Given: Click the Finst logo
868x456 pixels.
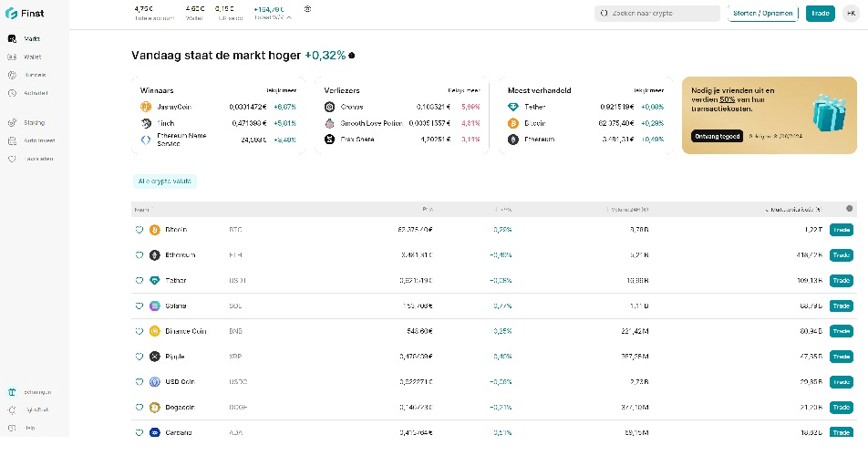Looking at the screenshot, I should [23, 14].
